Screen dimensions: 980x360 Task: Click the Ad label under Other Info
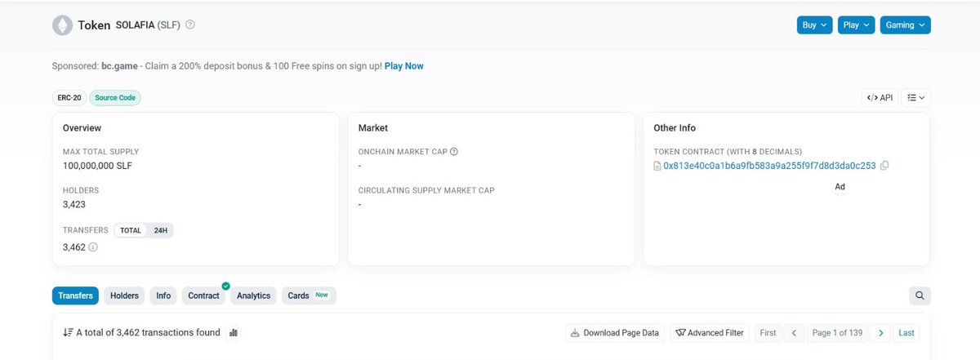pyautogui.click(x=840, y=187)
